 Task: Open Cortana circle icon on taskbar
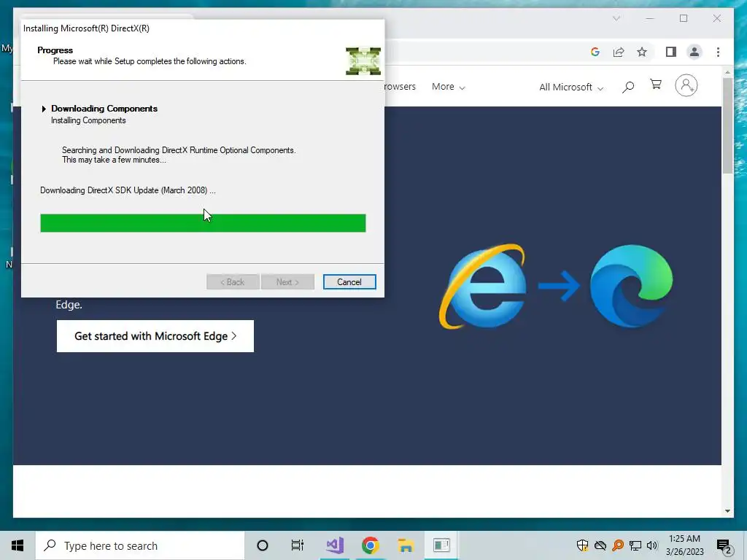(x=262, y=545)
